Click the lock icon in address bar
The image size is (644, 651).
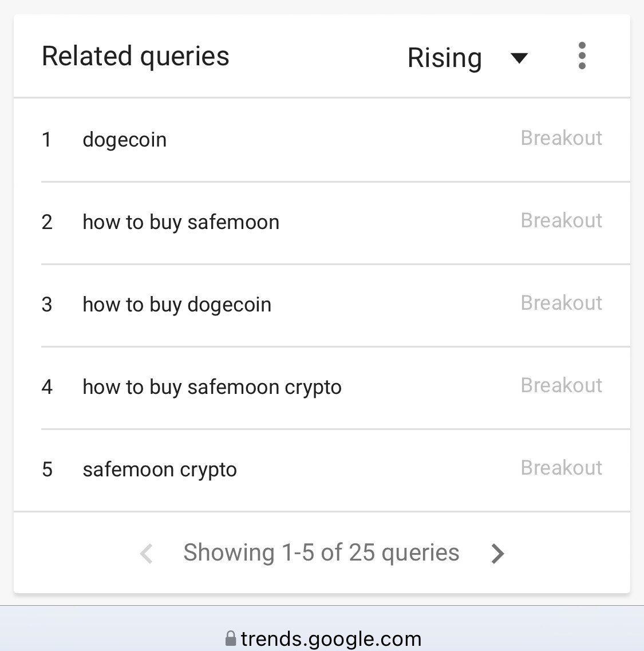(x=231, y=638)
